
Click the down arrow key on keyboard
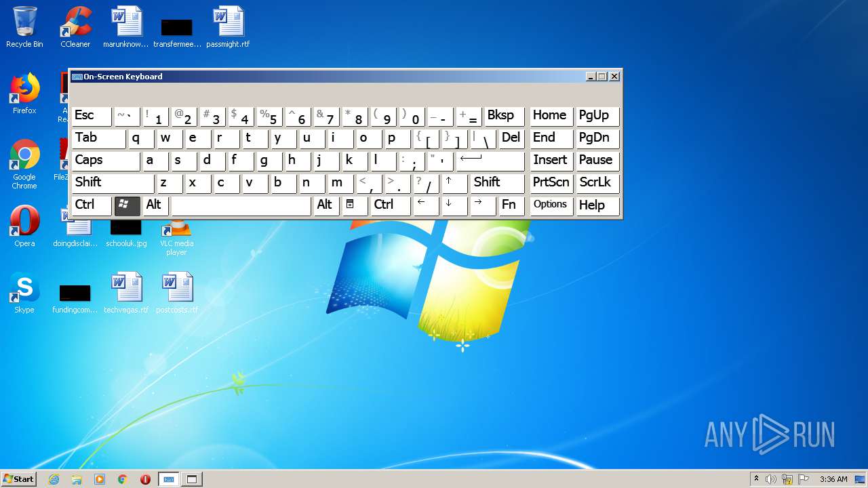pyautogui.click(x=454, y=205)
